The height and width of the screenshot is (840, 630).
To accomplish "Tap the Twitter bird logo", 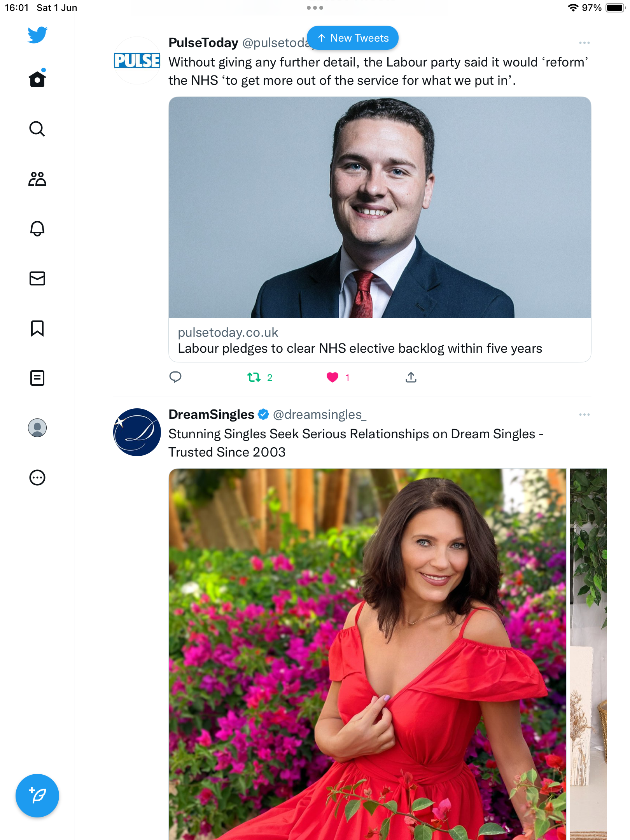I will coord(37,35).
